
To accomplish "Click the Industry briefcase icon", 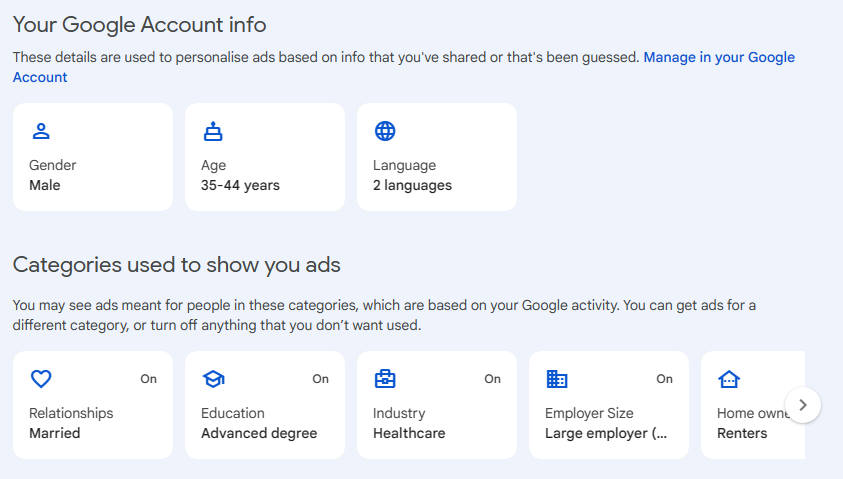I will tap(385, 379).
